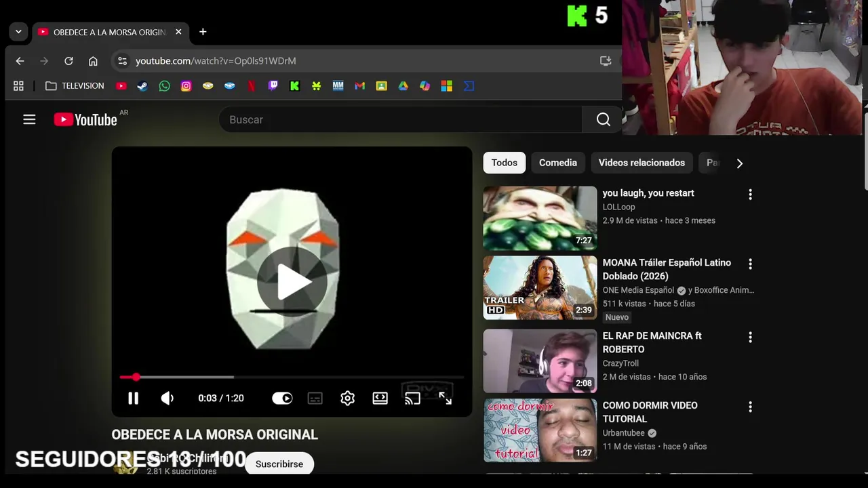Viewport: 868px width, 488px height.
Task: Open the YouTube bookmark icon
Action: pos(121,86)
